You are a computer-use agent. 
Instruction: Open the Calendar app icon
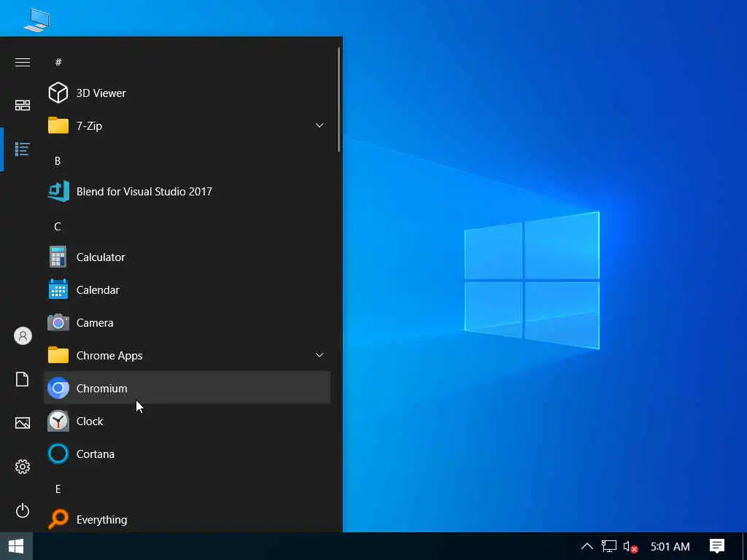tap(58, 289)
